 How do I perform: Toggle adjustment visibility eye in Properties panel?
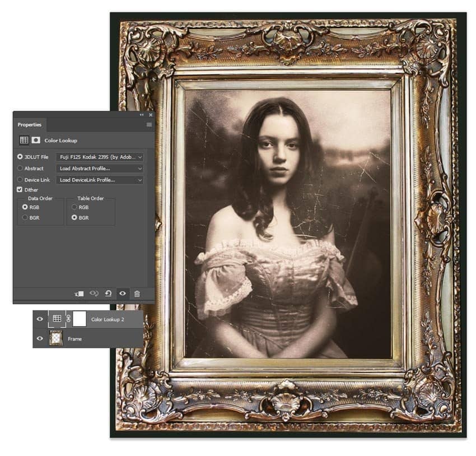[x=123, y=293]
